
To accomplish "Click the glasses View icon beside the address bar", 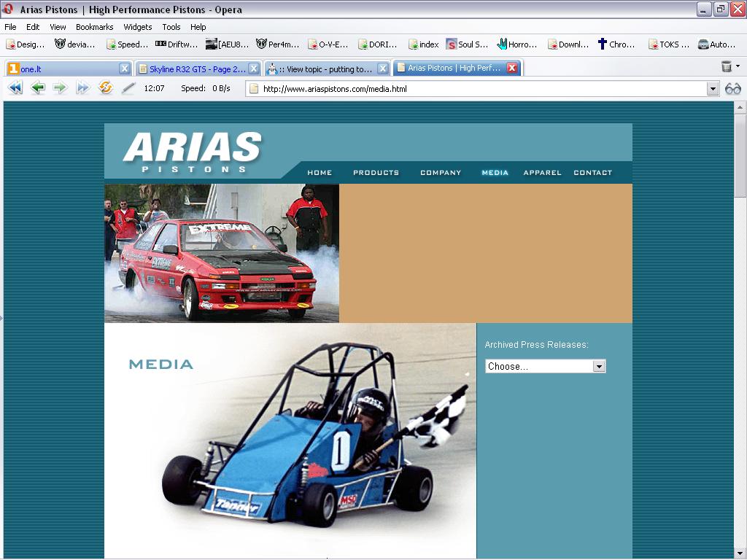I will click(x=732, y=89).
